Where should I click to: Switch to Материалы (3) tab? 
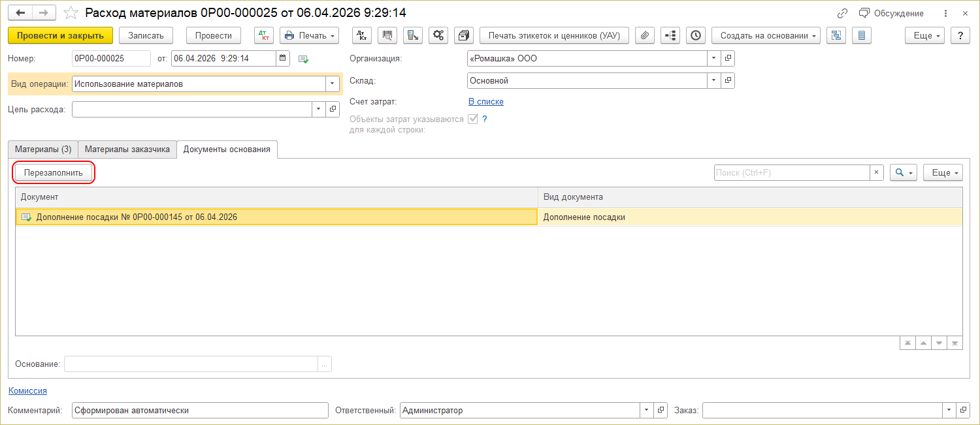pos(43,149)
